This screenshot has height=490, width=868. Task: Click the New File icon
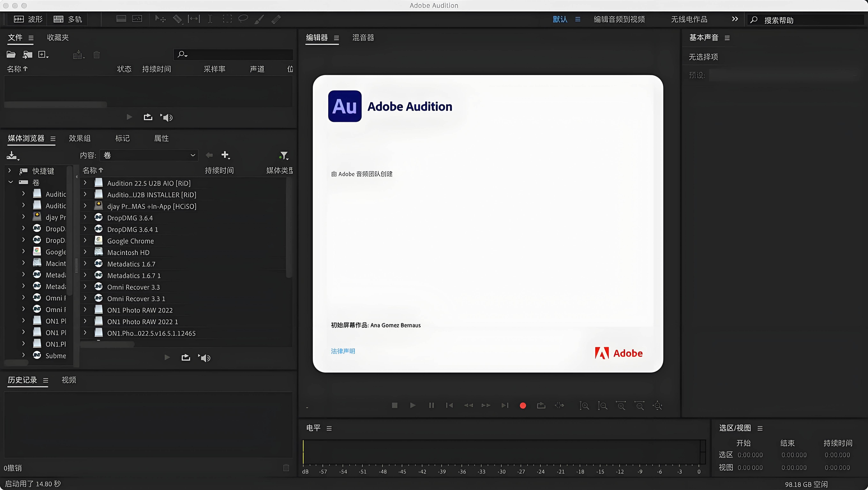pos(43,55)
